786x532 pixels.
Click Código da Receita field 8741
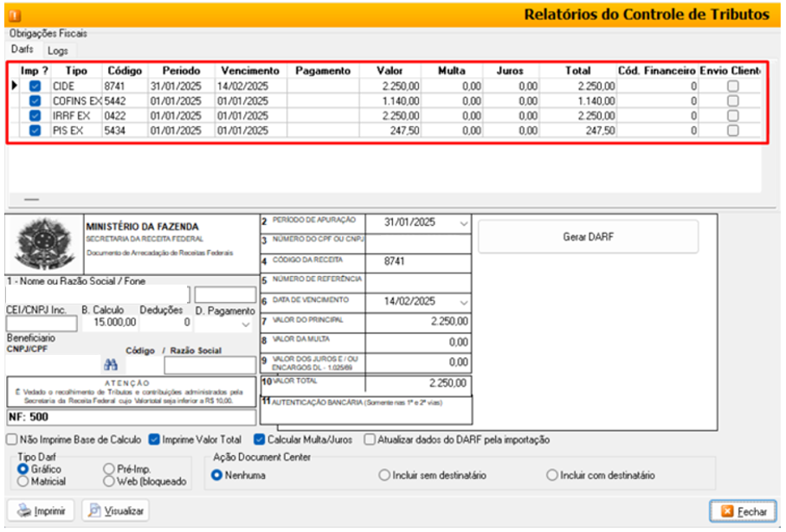(419, 261)
